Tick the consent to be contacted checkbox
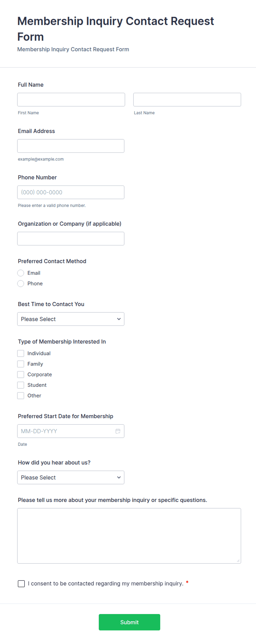This screenshot has width=256, height=644. pos(21,584)
